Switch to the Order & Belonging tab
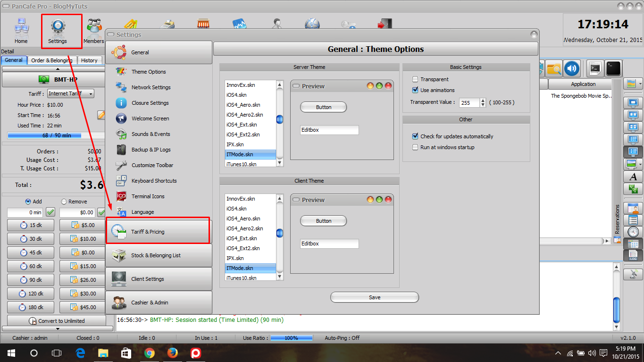 coord(51,60)
